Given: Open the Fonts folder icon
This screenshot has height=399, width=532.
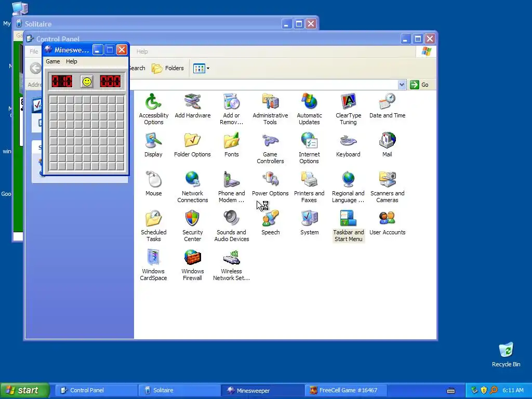Looking at the screenshot, I should (x=231, y=140).
